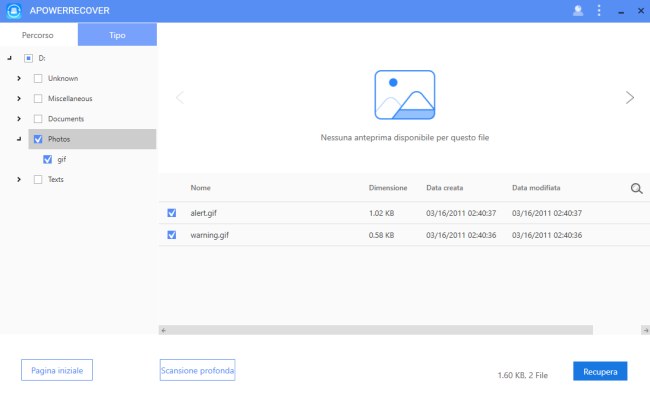Viewport: 650px width, 396px height.
Task: Close the ApowerRecover window
Action: pyautogui.click(x=641, y=10)
